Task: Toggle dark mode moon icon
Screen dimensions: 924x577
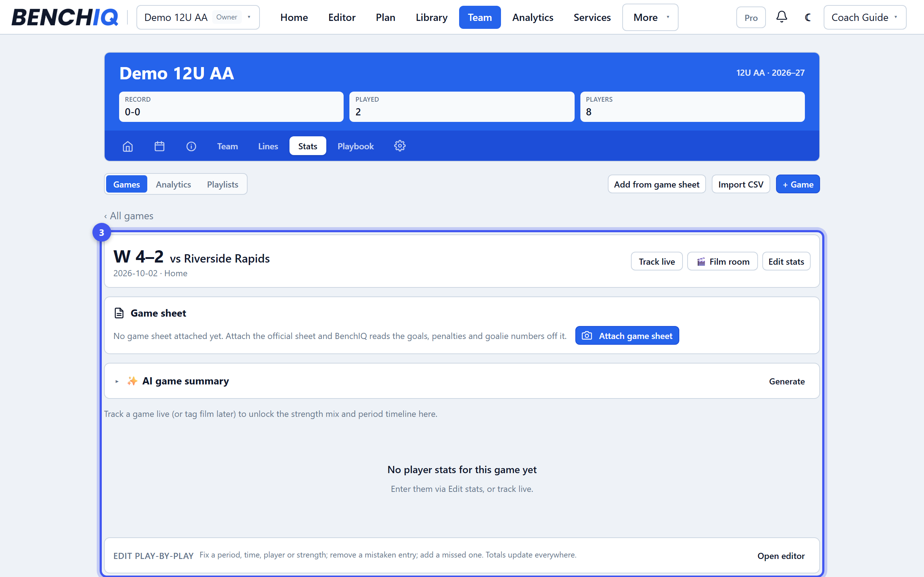Action: pos(808,17)
